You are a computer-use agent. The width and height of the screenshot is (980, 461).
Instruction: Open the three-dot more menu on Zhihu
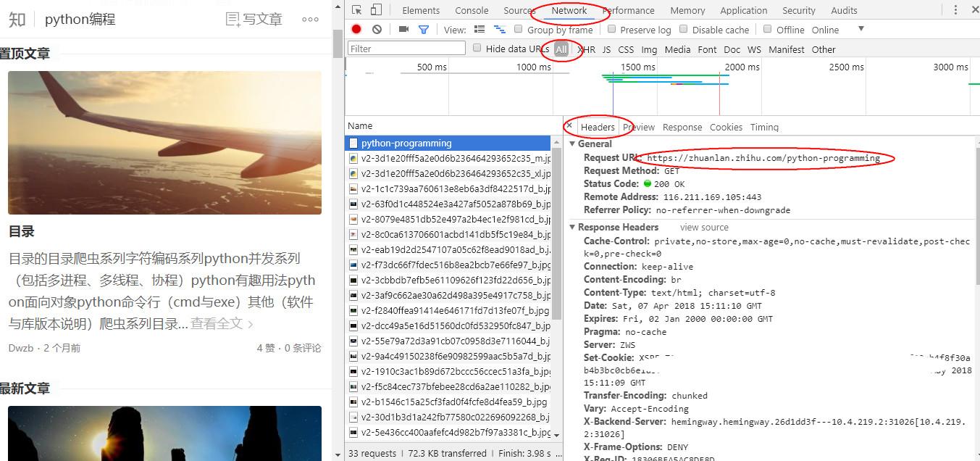310,20
